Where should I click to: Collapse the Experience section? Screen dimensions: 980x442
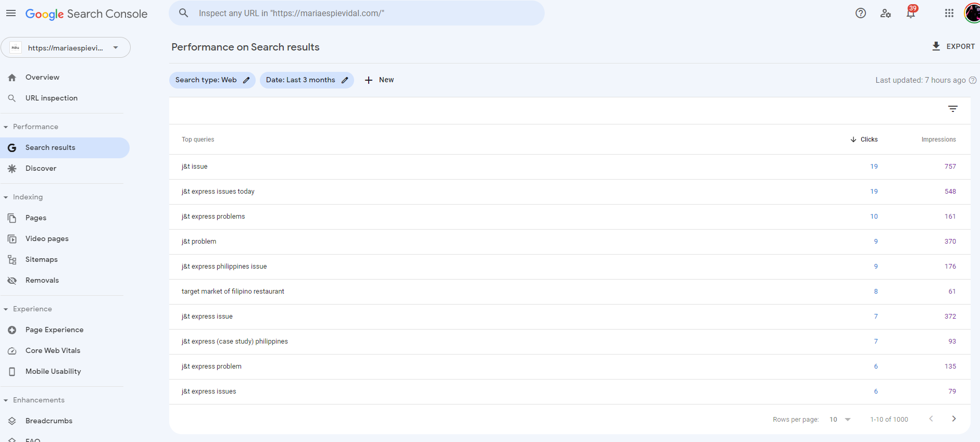pyautogui.click(x=6, y=309)
